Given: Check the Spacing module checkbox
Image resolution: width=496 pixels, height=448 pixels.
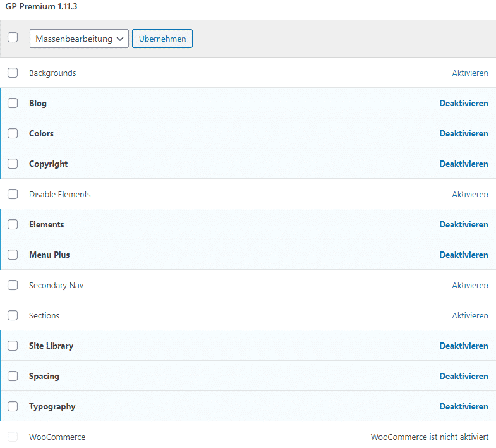Looking at the screenshot, I should [x=13, y=377].
